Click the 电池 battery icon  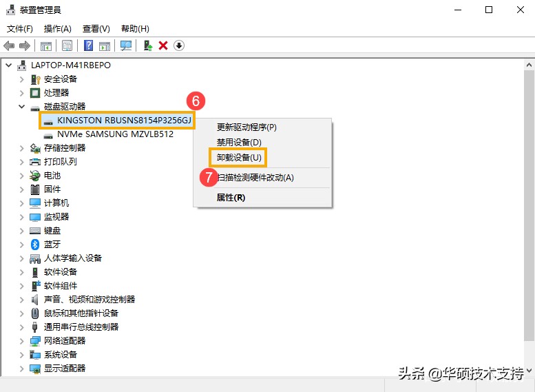point(35,176)
